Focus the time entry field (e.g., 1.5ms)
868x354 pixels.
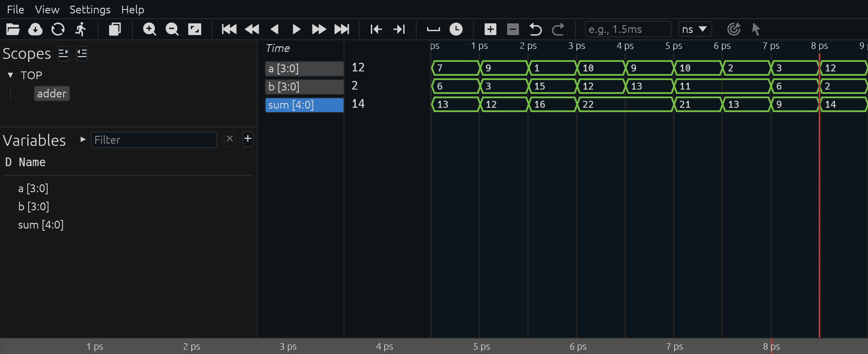tap(628, 29)
